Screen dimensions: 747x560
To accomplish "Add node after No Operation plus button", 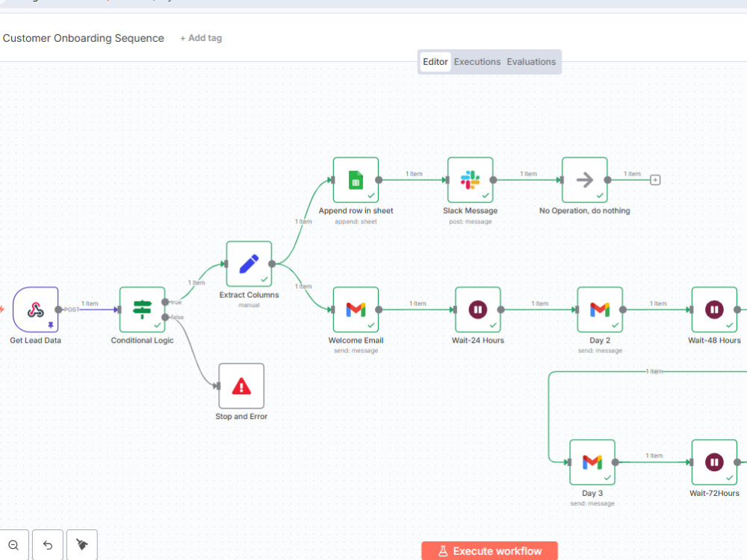I will pos(655,180).
